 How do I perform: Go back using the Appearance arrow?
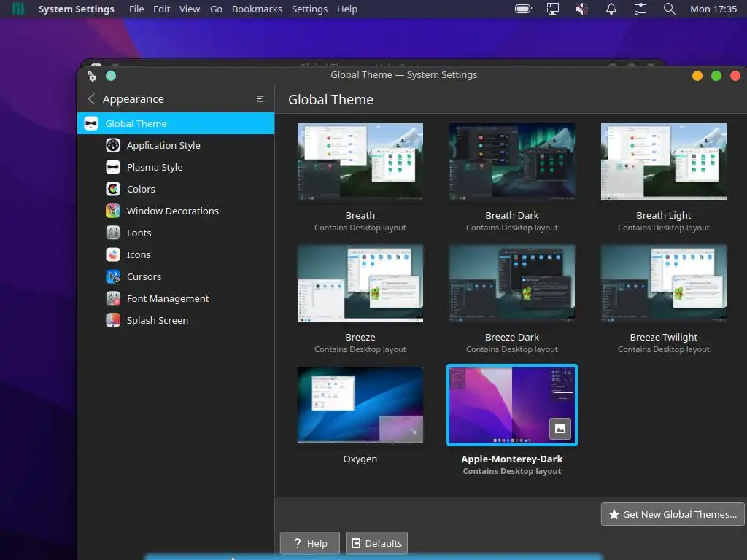tap(91, 98)
